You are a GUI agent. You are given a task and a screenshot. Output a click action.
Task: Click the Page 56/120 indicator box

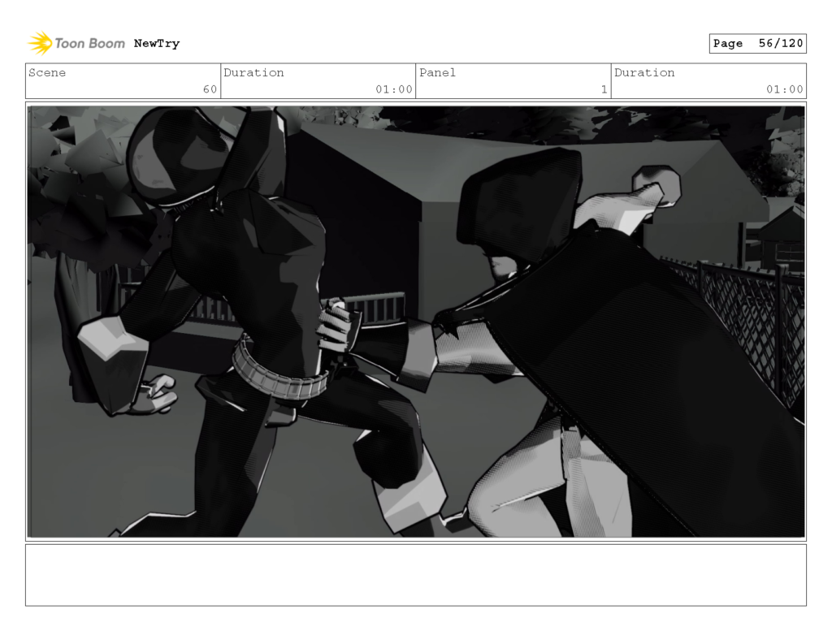(x=757, y=43)
